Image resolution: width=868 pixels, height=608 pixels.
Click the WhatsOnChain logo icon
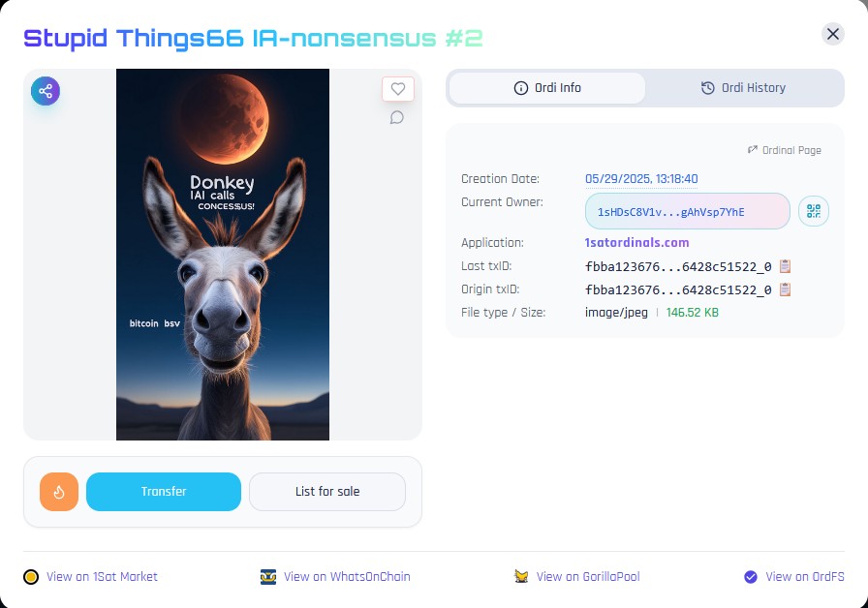tap(268, 577)
